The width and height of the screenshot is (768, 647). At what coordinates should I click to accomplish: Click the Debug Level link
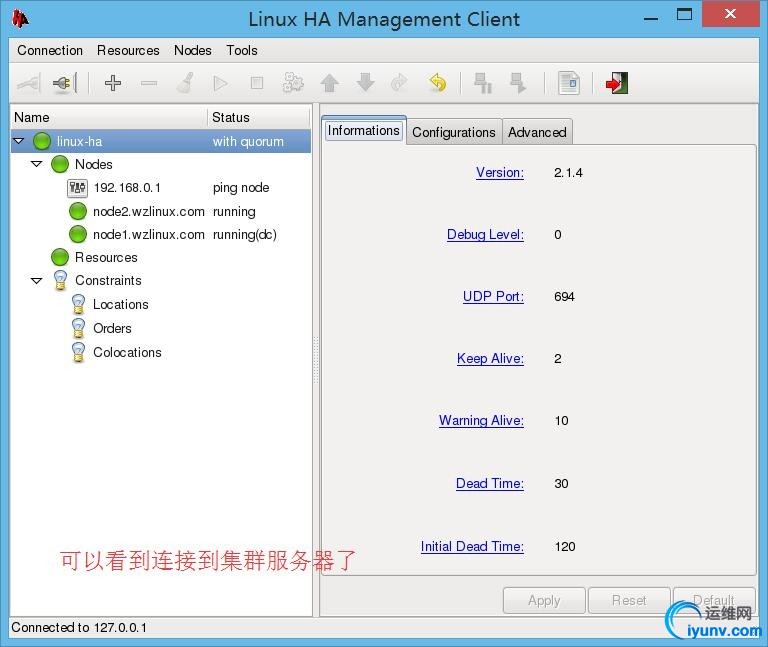pos(485,235)
